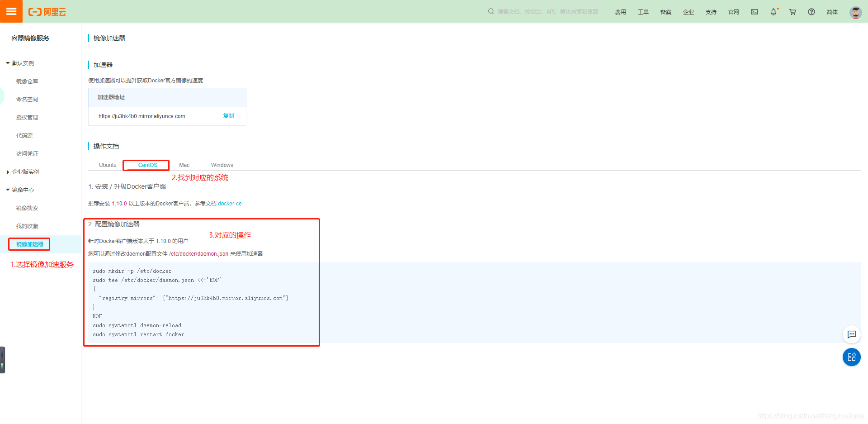The height and width of the screenshot is (424, 868).
Task: Switch to the Mac tab
Action: click(x=184, y=165)
